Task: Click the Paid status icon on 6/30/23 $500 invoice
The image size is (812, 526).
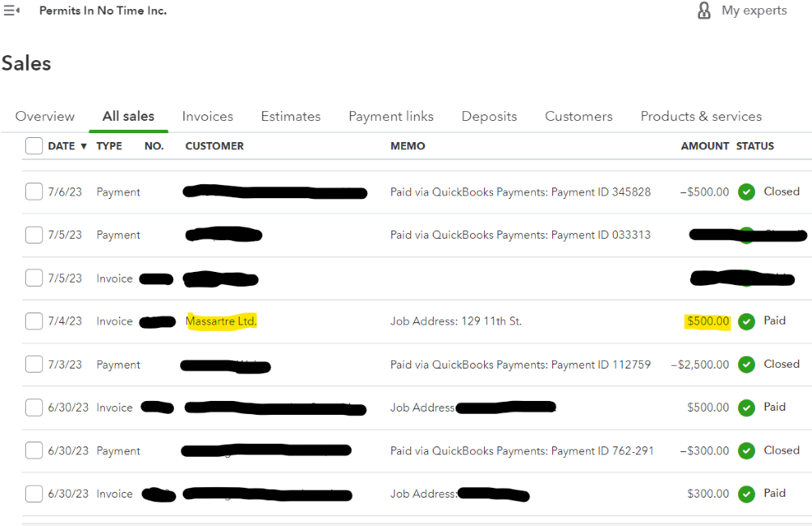Action: point(746,407)
